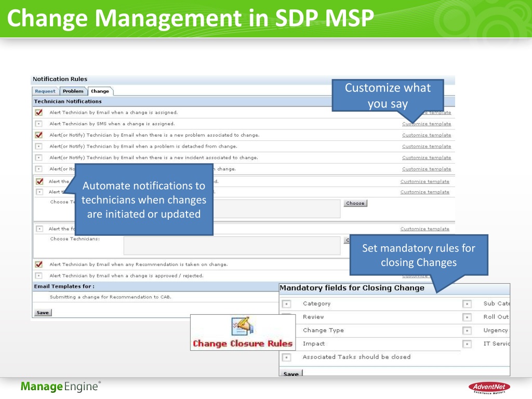Click the Choose button beside first technicians box
The image size is (532, 399).
[355, 203]
